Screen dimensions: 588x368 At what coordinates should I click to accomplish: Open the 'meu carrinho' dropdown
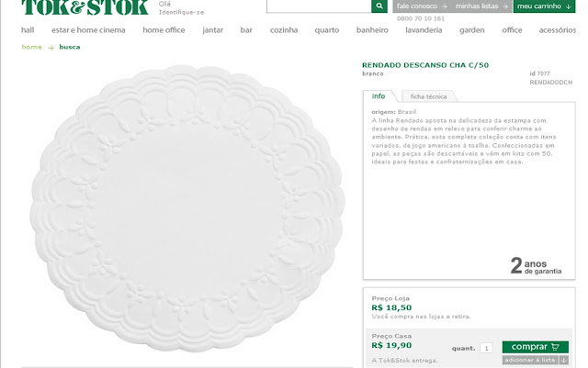coord(544,6)
